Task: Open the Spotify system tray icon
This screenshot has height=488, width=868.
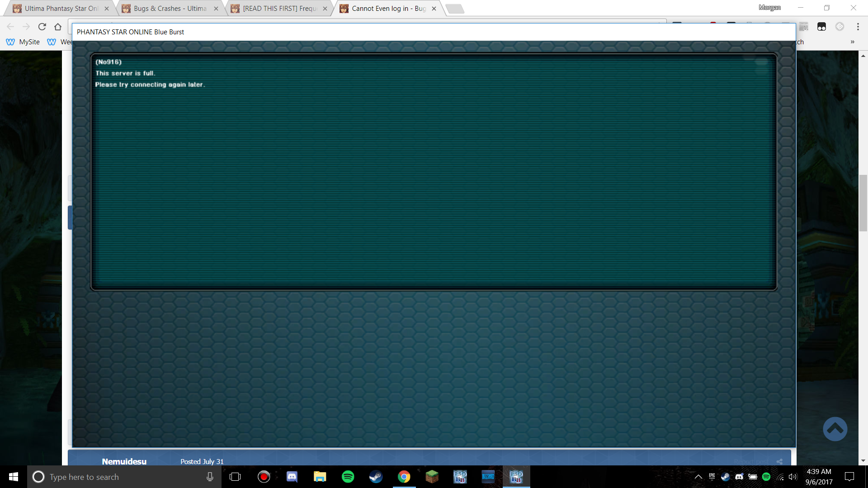Action: (766, 477)
